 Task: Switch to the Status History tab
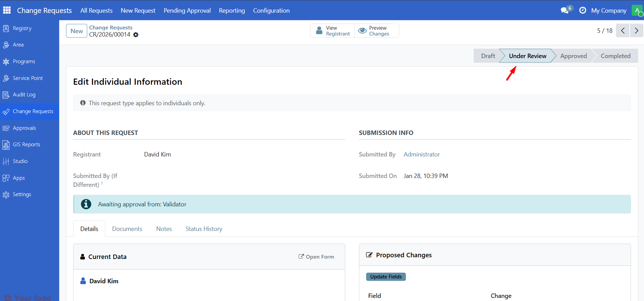coord(204,229)
